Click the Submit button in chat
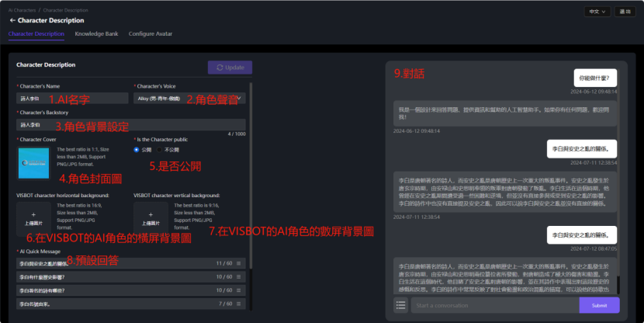 pos(599,305)
